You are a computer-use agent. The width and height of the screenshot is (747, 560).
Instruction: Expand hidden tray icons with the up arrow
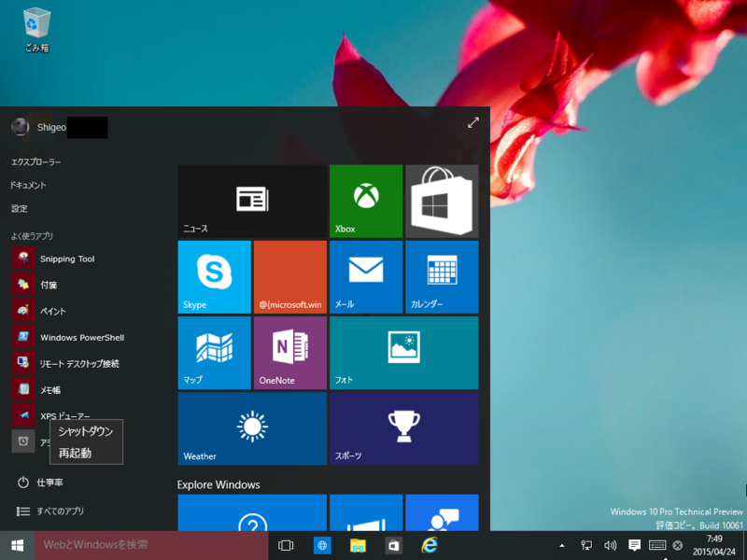point(561,545)
